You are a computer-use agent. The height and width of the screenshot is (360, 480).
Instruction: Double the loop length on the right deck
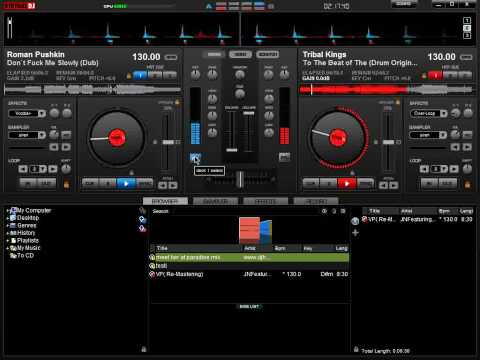[454, 169]
